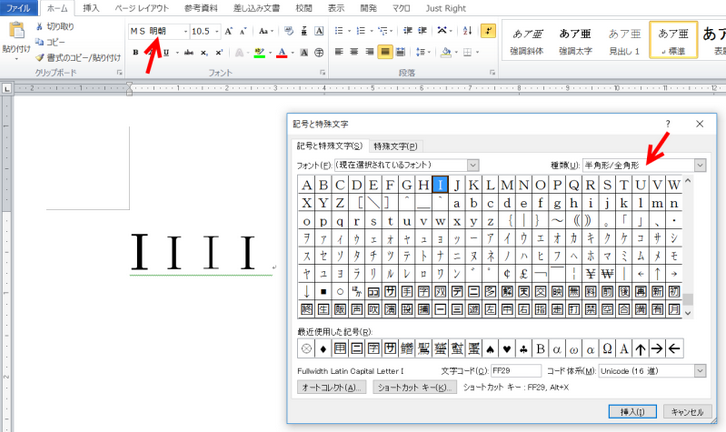Click the text highlight color icon
This screenshot has width=726, height=432.
coord(259,52)
